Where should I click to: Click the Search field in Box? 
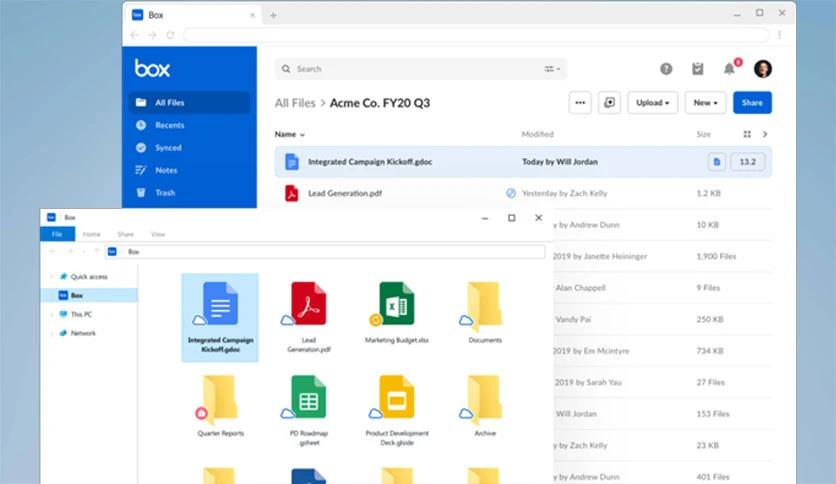421,69
